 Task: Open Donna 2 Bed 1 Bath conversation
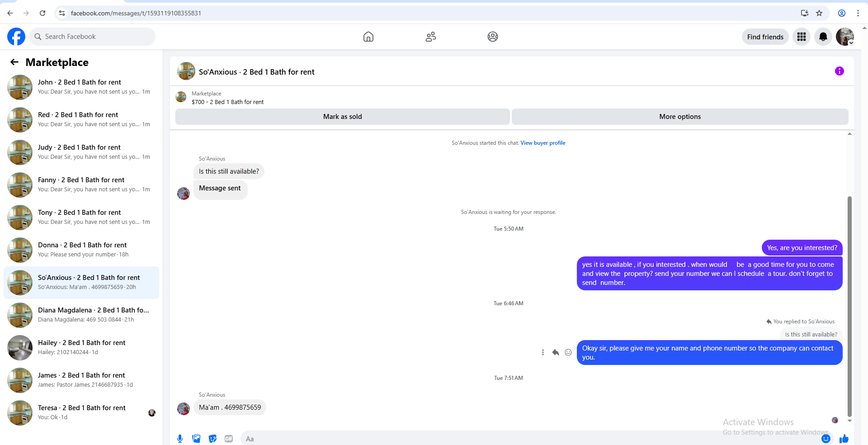tap(81, 250)
